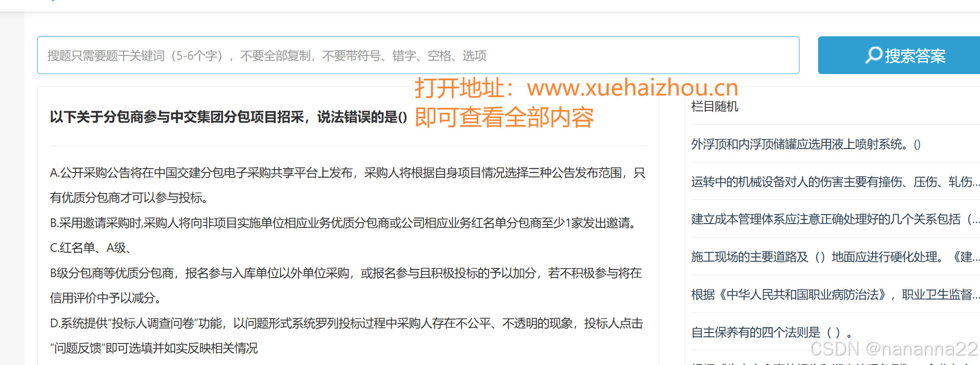
Task: Click the B级分包商等优质分包商 paragraph line
Action: click(346, 273)
